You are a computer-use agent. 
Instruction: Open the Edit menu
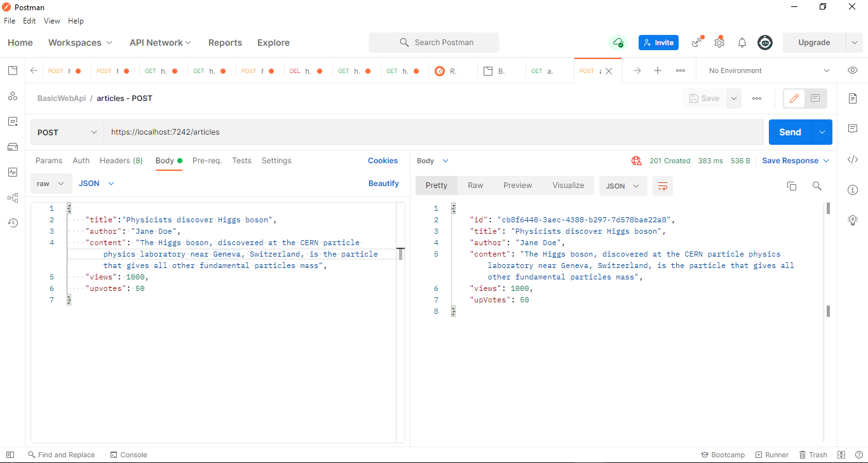(29, 21)
